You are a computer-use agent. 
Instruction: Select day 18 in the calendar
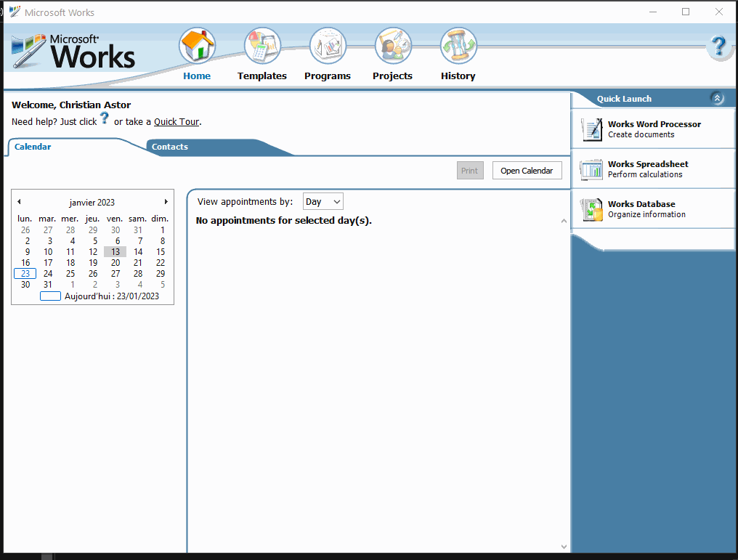click(x=70, y=263)
